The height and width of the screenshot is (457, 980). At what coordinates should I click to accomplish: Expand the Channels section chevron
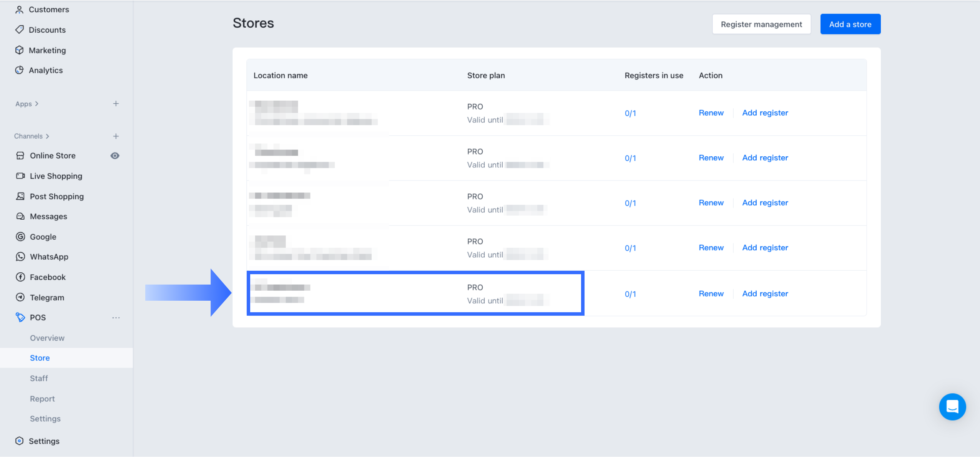coord(48,136)
